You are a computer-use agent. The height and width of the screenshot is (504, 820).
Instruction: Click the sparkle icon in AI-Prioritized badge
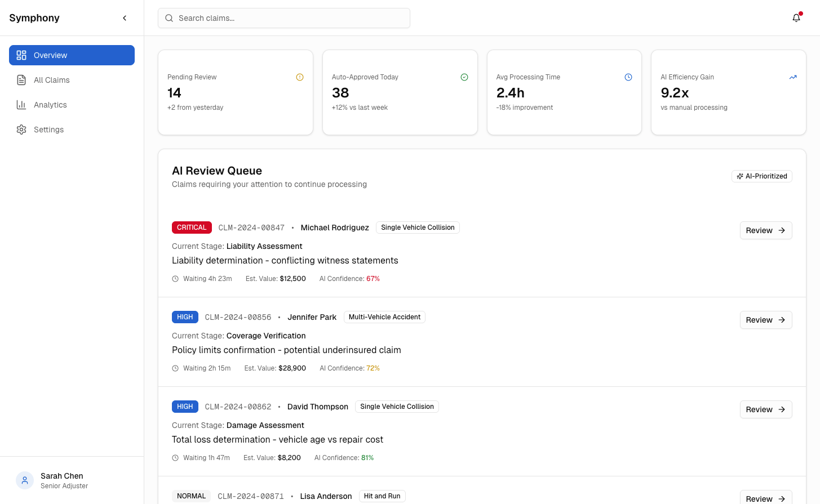[x=740, y=176]
